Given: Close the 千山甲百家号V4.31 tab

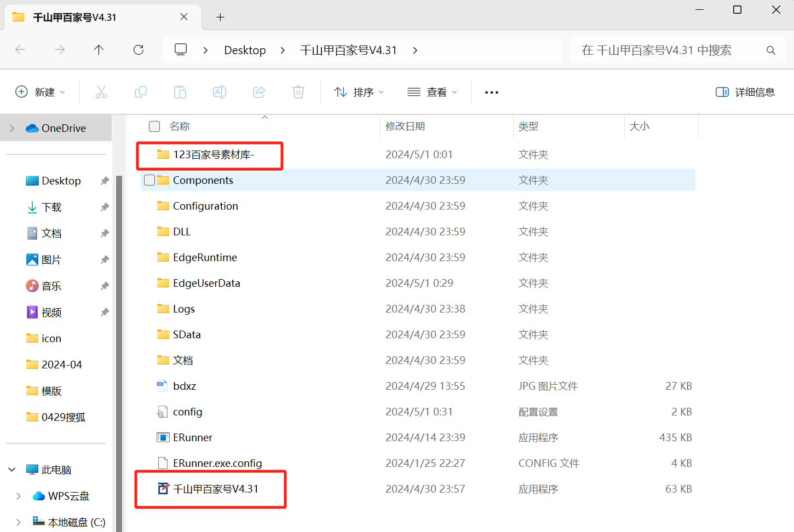Looking at the screenshot, I should click(x=184, y=17).
